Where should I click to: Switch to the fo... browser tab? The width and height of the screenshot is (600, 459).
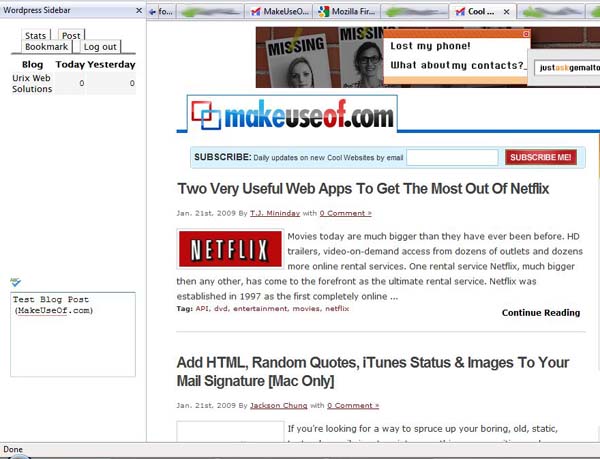tap(165, 12)
